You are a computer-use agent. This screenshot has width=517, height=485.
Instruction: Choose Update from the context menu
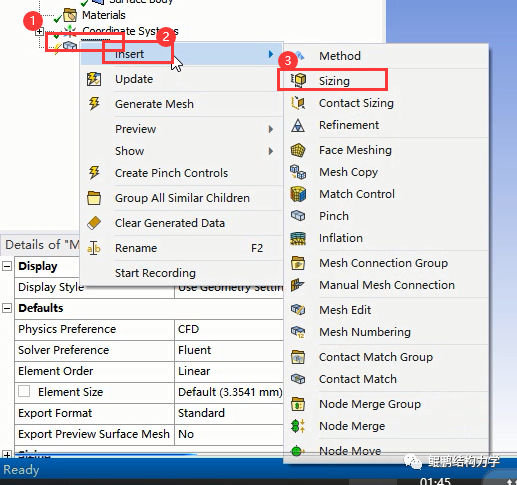tap(182, 79)
